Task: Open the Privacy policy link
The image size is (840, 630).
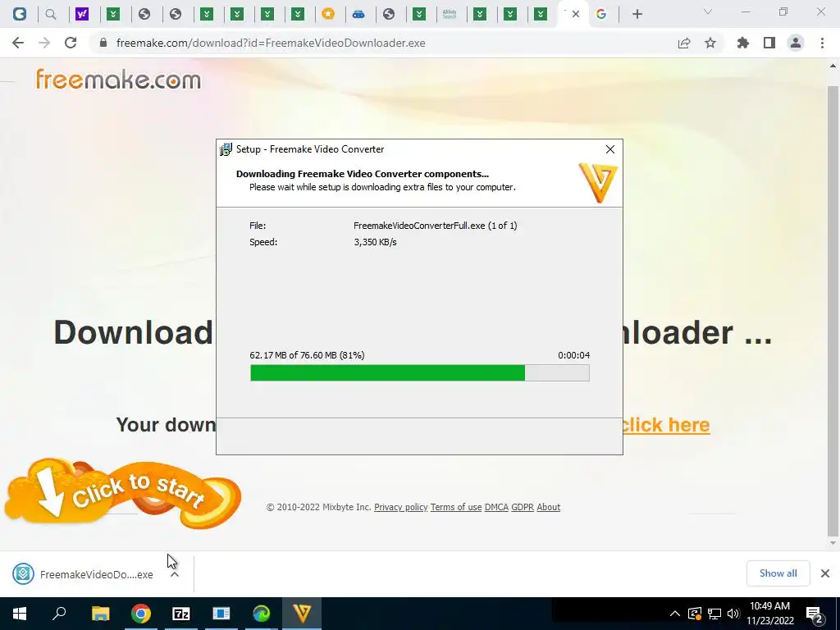Action: (x=400, y=507)
